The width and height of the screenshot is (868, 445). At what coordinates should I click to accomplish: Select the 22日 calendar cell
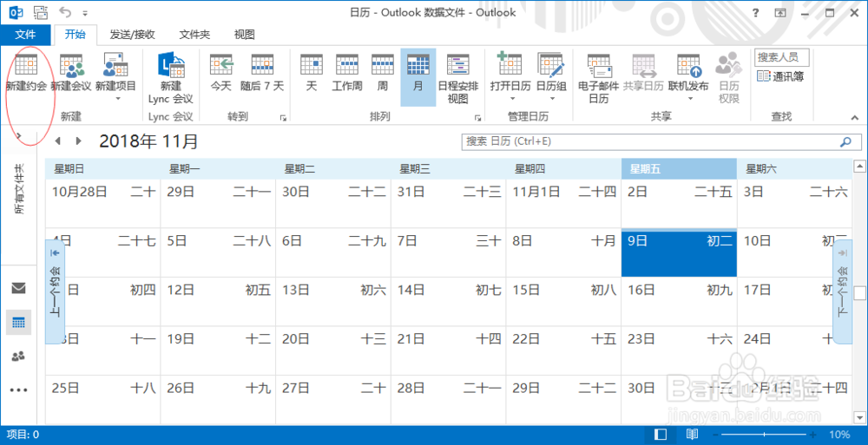[x=563, y=351]
